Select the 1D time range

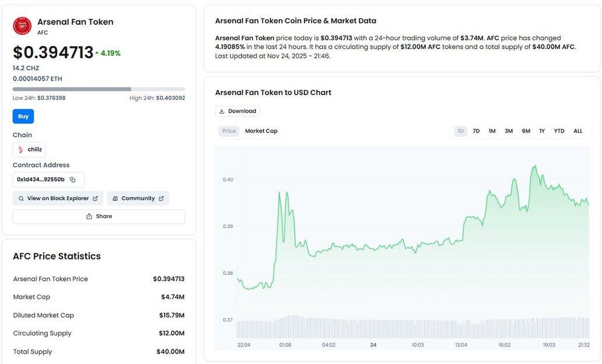coord(461,131)
